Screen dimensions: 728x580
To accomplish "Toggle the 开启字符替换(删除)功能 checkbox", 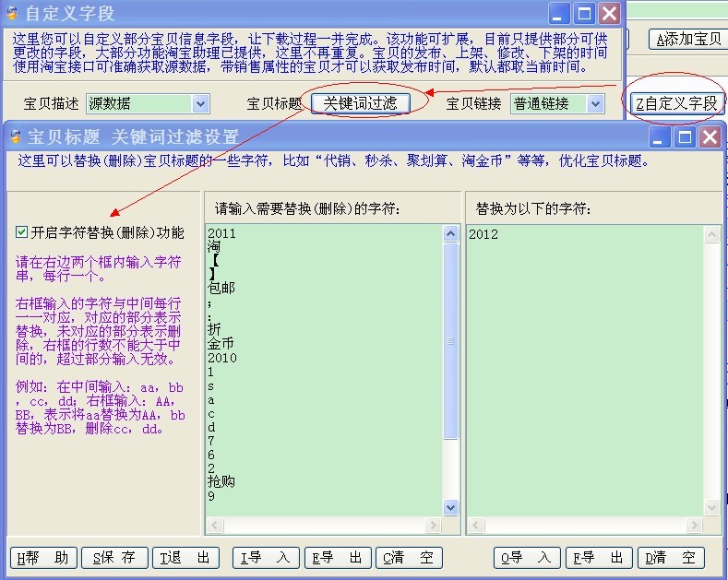I will [x=22, y=232].
